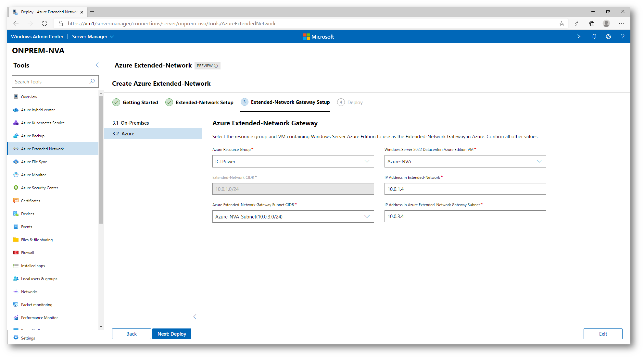Screen dimensions: 644x358
Task: Click Next: Deploy button
Action: [x=172, y=334]
